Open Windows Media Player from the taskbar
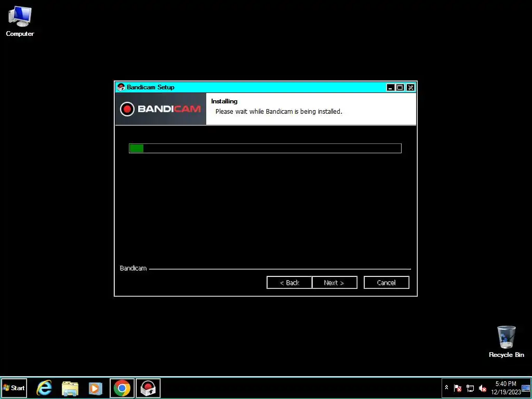The width and height of the screenshot is (532, 399). [x=96, y=388]
